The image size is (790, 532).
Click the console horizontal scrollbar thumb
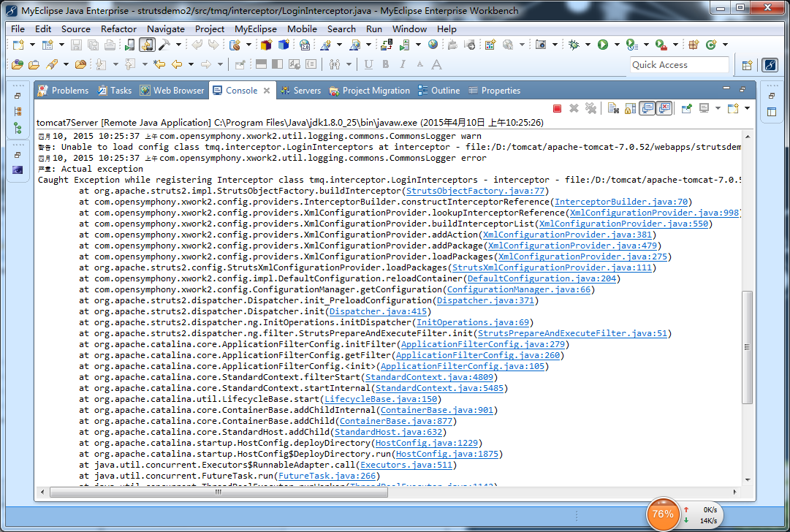(x=219, y=493)
